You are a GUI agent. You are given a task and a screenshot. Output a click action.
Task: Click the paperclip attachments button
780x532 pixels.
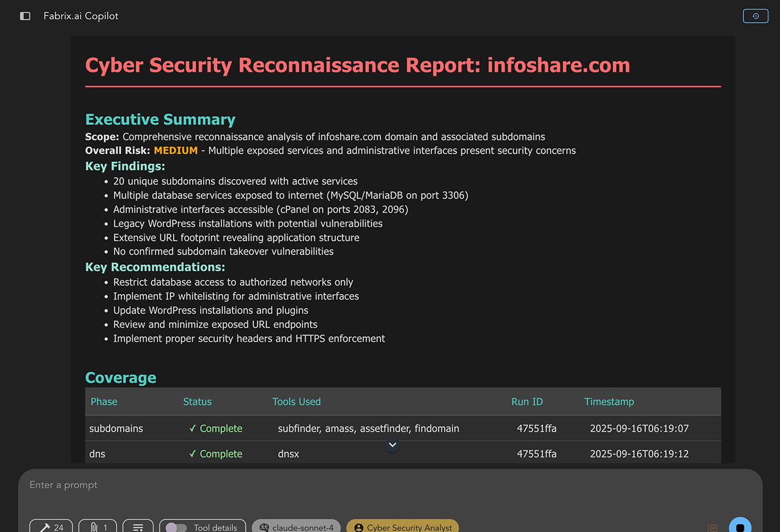tap(98, 527)
